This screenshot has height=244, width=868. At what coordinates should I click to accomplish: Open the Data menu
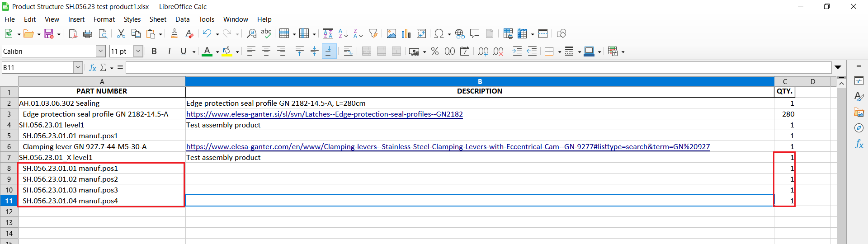(182, 19)
